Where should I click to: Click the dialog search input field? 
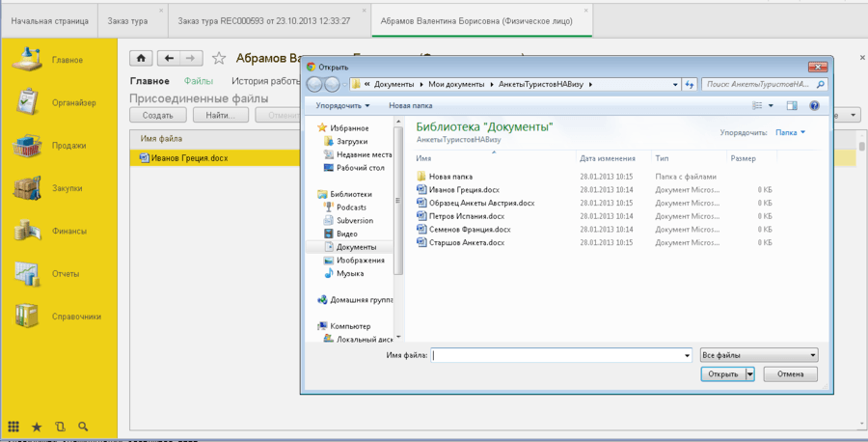pyautogui.click(x=758, y=84)
